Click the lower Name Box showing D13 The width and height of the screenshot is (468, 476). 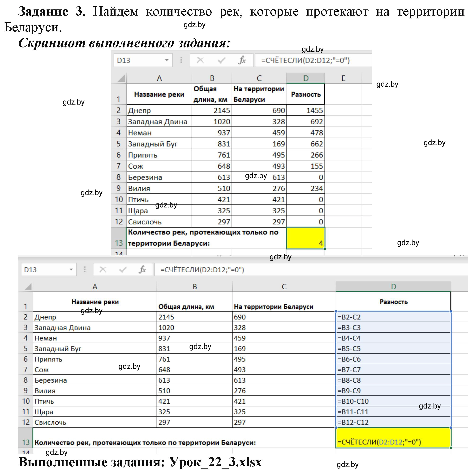click(49, 270)
